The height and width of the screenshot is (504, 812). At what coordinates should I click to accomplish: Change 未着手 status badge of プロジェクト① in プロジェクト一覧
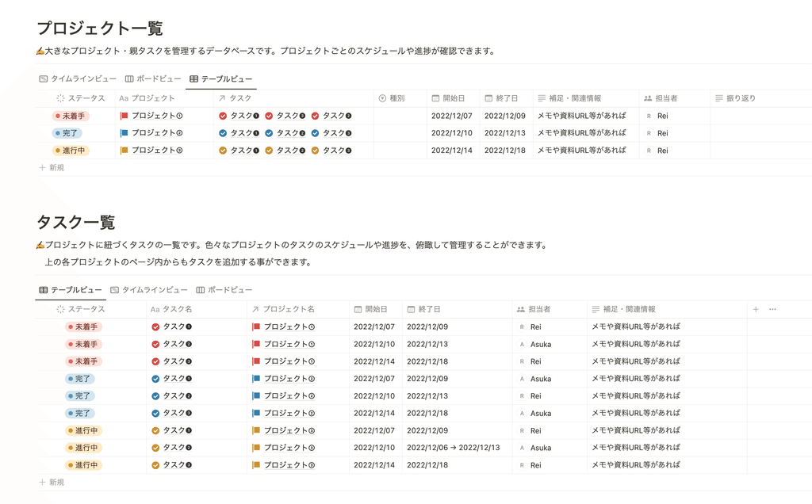[x=71, y=116]
